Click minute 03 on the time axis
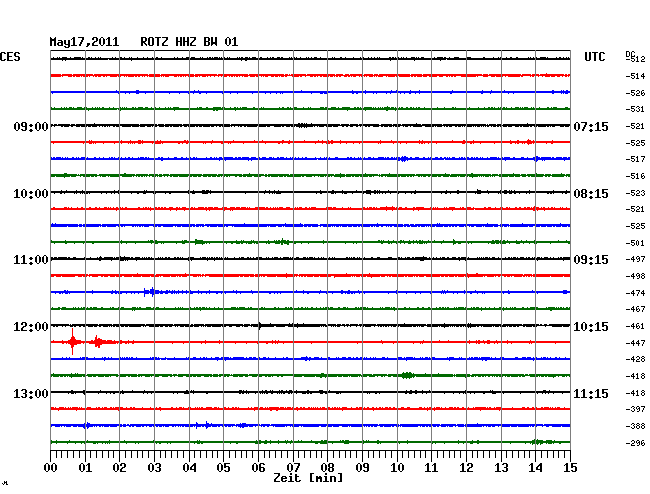 [155, 467]
